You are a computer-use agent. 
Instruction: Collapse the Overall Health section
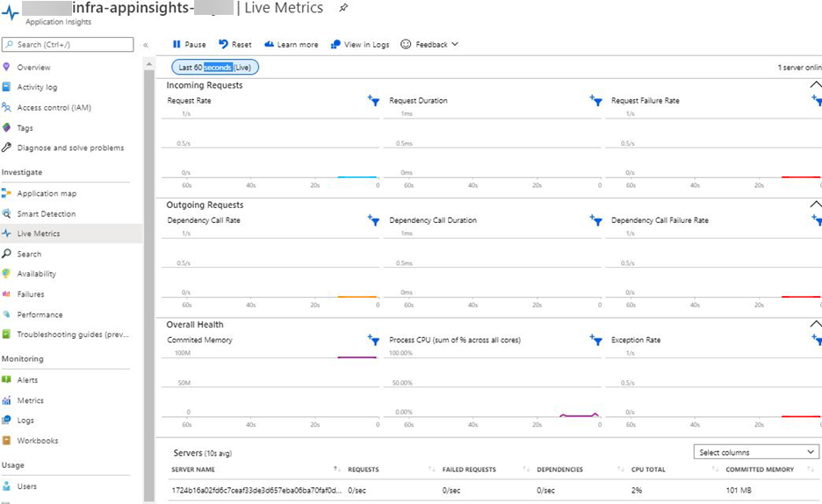tap(815, 325)
